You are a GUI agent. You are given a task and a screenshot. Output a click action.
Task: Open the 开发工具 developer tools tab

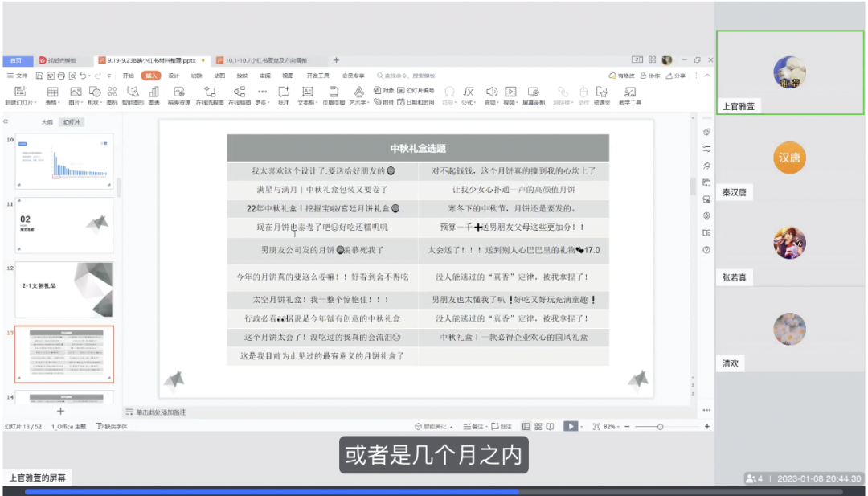coord(317,76)
